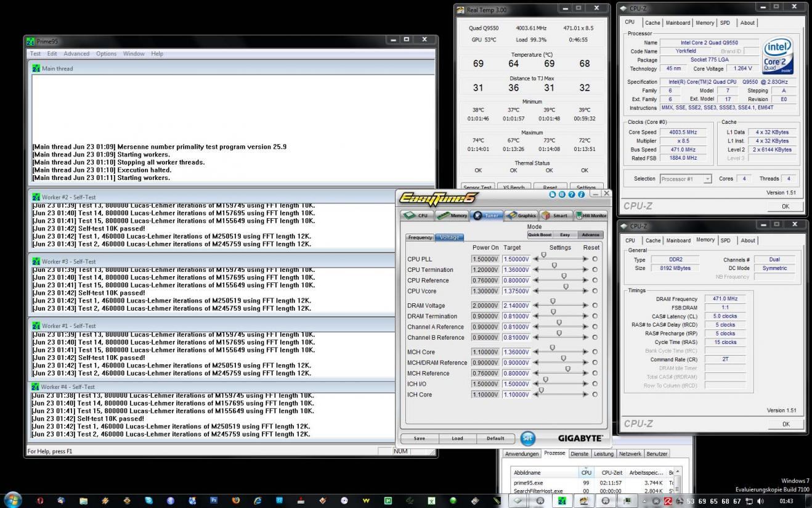The image size is (812, 508).
Task: Click the EasyTune6 help question-mark icon
Action: [x=572, y=194]
